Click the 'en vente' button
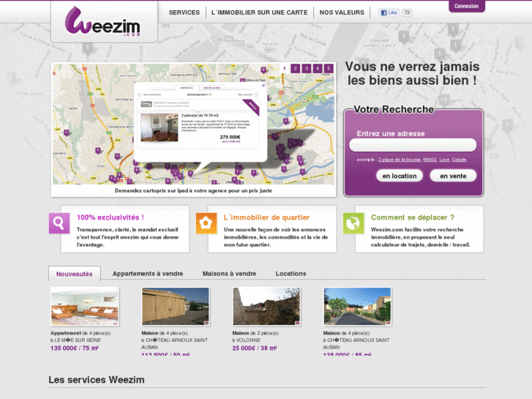This screenshot has height=399, width=532. click(x=453, y=176)
